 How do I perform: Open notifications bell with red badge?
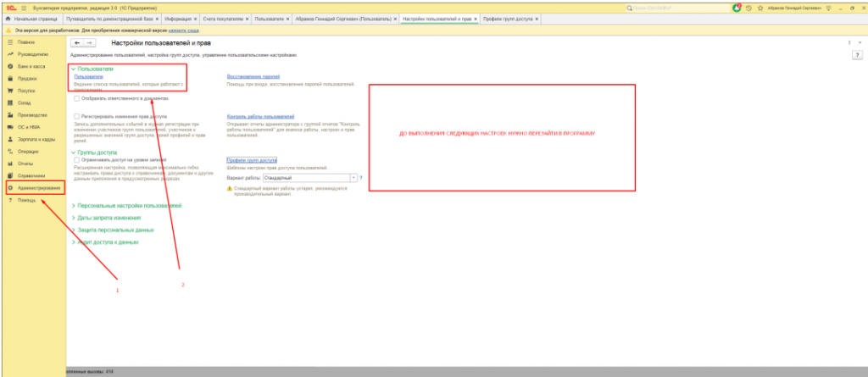737,8
